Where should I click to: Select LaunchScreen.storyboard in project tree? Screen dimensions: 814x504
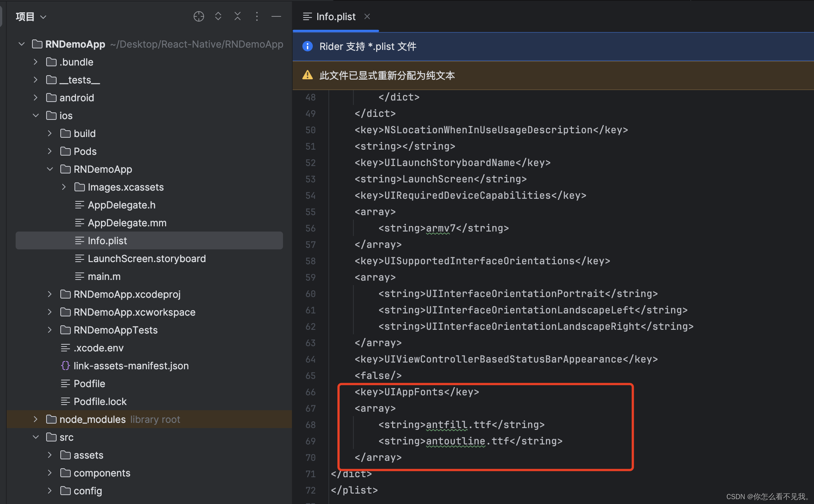(x=146, y=258)
